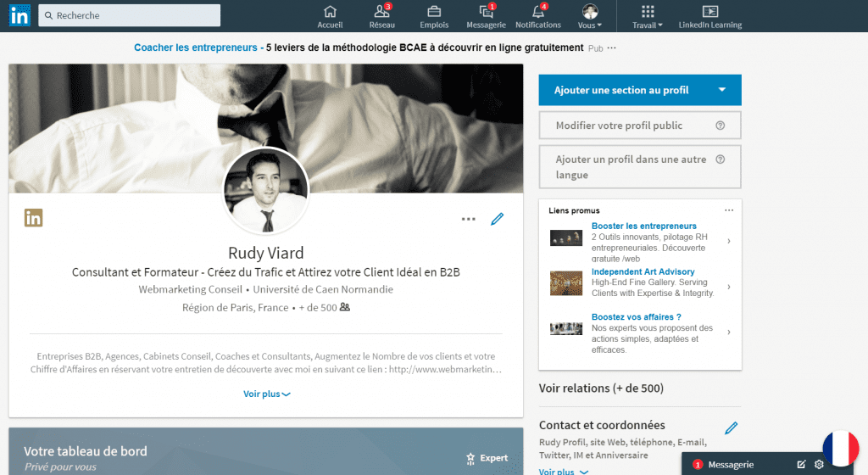Open ad options dots next to Pub
The width and height of the screenshot is (868, 475).
point(612,48)
